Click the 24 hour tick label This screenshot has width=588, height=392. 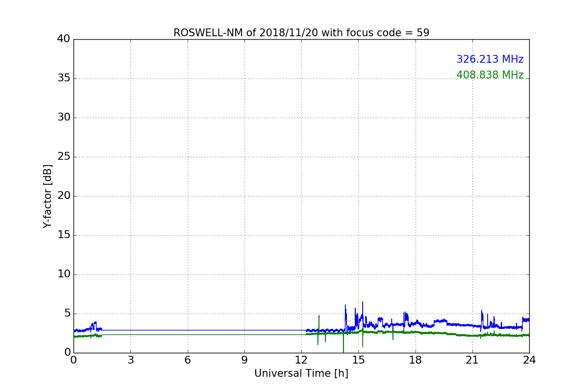point(529,360)
